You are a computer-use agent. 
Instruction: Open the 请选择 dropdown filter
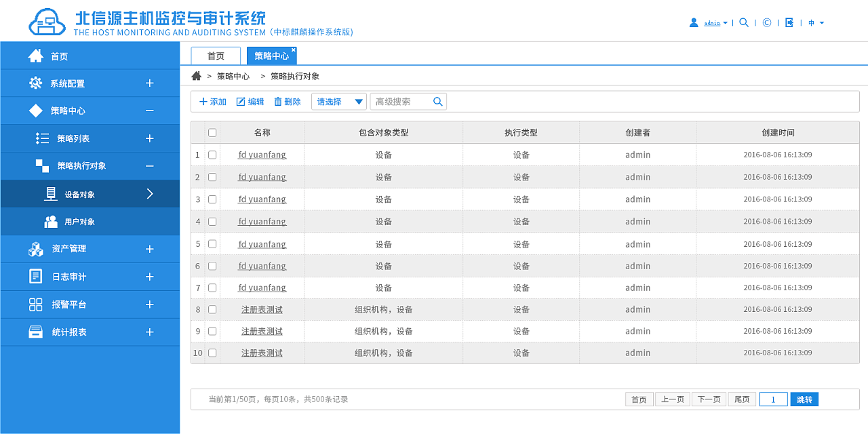[x=338, y=101]
